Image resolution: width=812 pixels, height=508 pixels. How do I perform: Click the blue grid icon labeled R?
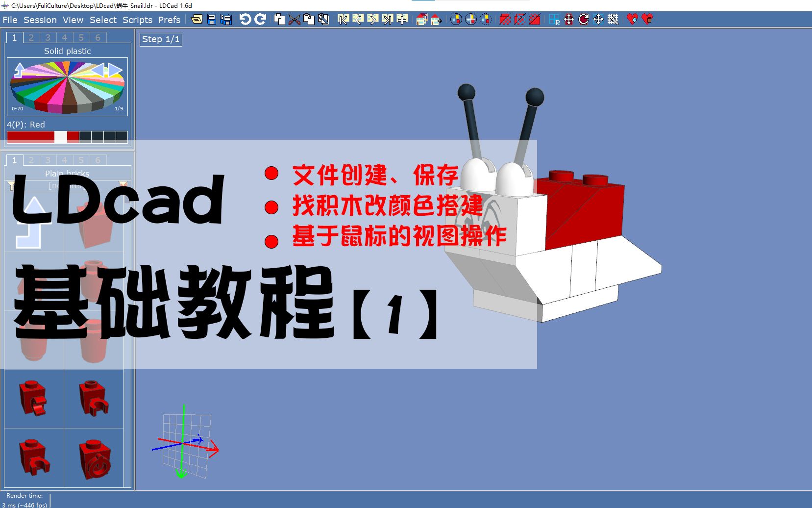point(554,19)
